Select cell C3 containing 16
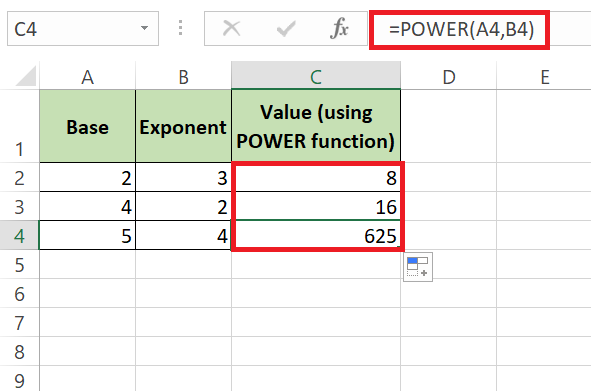The image size is (591, 391). click(x=316, y=207)
